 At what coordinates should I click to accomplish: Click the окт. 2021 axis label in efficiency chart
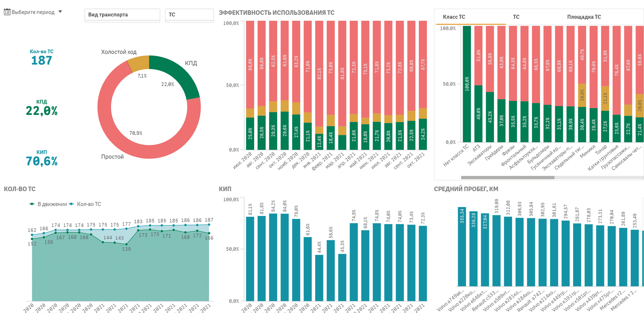[416, 161]
